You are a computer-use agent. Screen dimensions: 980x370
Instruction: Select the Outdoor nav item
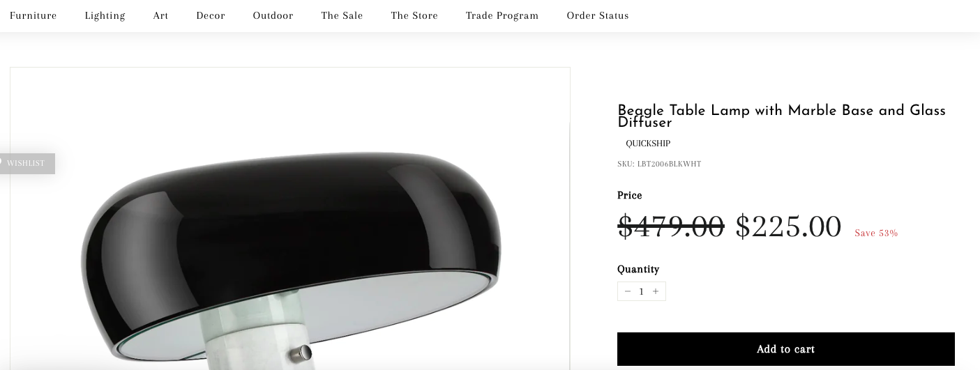tap(273, 15)
